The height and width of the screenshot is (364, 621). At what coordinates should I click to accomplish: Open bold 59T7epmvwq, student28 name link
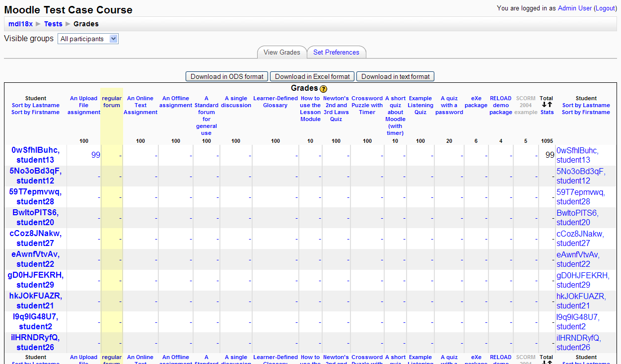click(x=35, y=196)
